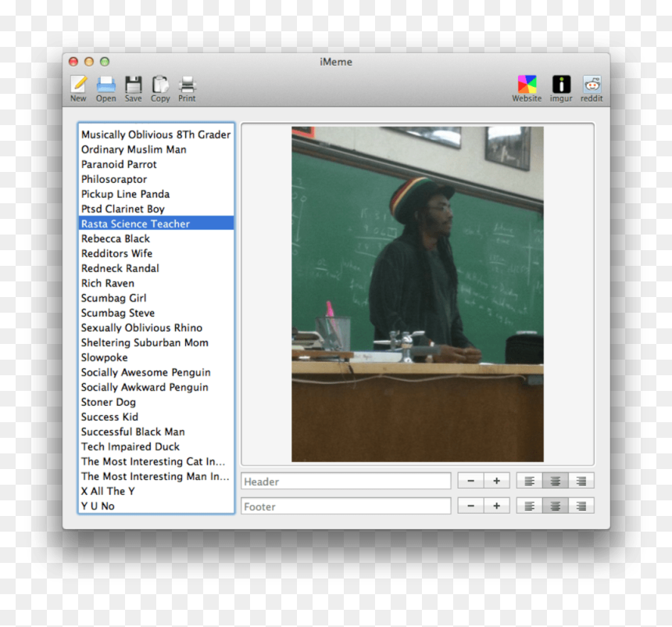This screenshot has width=672, height=627.
Task: Click into the Header text field
Action: click(x=346, y=481)
